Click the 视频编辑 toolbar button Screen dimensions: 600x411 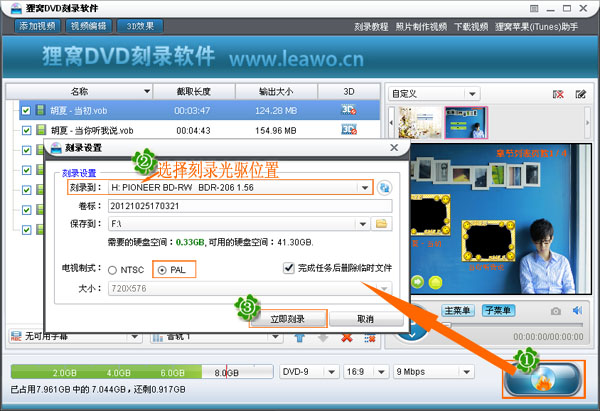point(89,26)
